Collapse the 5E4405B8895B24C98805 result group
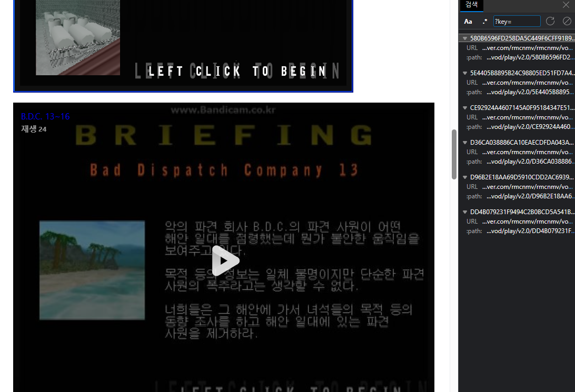Image resolution: width=575 pixels, height=392 pixels. [x=464, y=73]
